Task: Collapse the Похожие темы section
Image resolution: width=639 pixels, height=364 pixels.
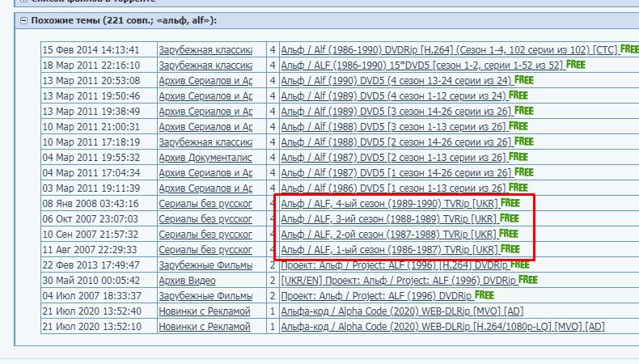Action: (23, 20)
